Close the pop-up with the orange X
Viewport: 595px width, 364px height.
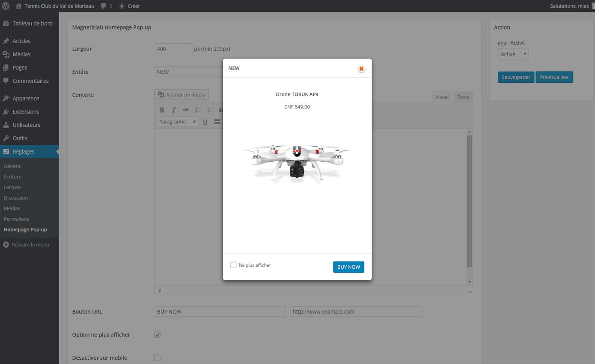(361, 69)
